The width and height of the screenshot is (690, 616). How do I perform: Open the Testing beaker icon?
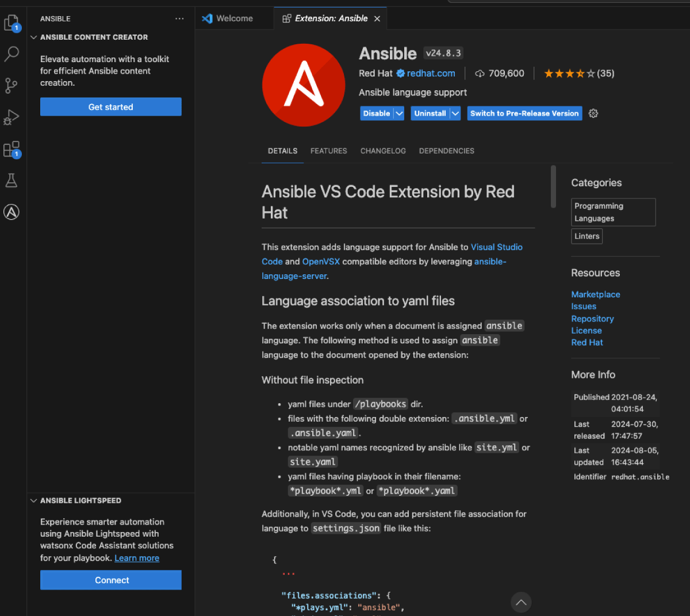click(x=11, y=180)
